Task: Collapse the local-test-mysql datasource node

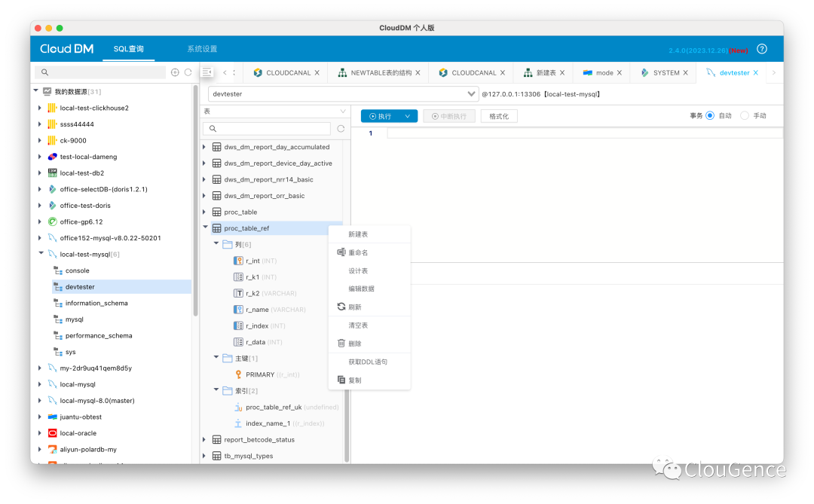Action: click(41, 254)
